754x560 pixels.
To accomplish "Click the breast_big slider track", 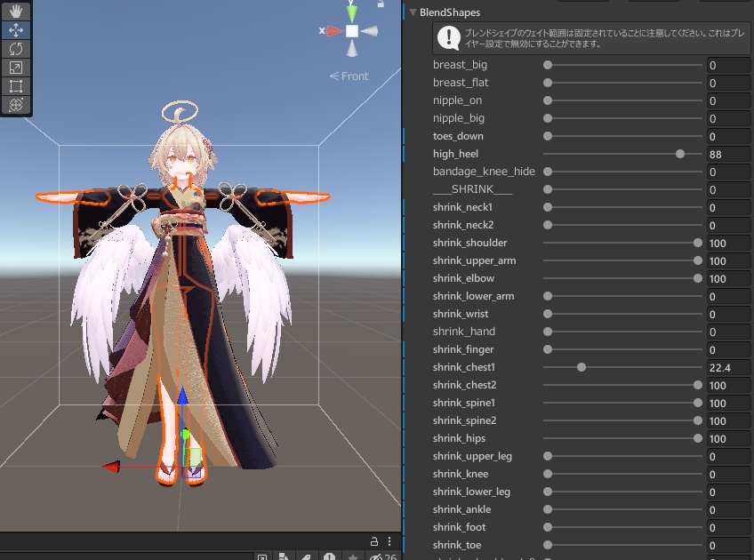I will pos(622,65).
